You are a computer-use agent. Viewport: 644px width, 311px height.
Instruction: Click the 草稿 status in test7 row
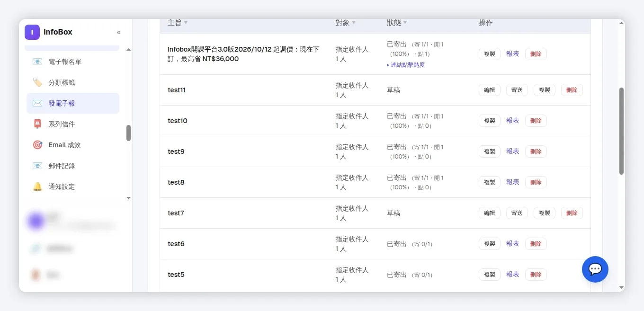tap(394, 213)
